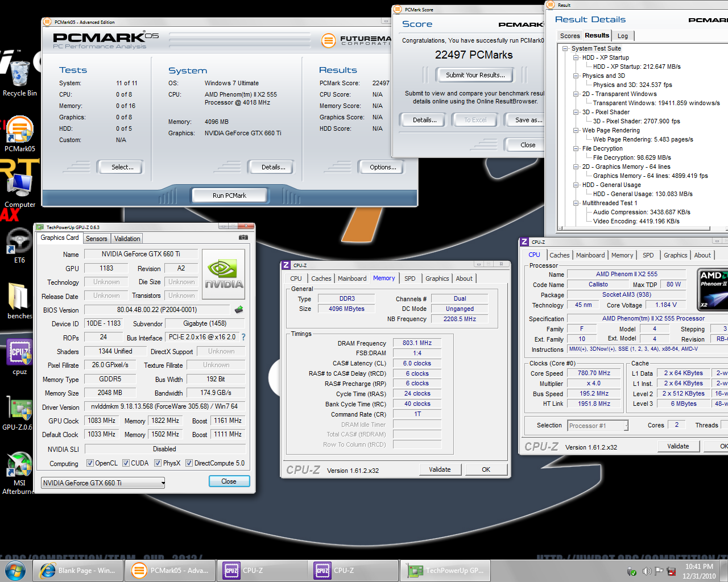Click the Result window title bar icon
This screenshot has height=582, width=728.
(550, 5)
